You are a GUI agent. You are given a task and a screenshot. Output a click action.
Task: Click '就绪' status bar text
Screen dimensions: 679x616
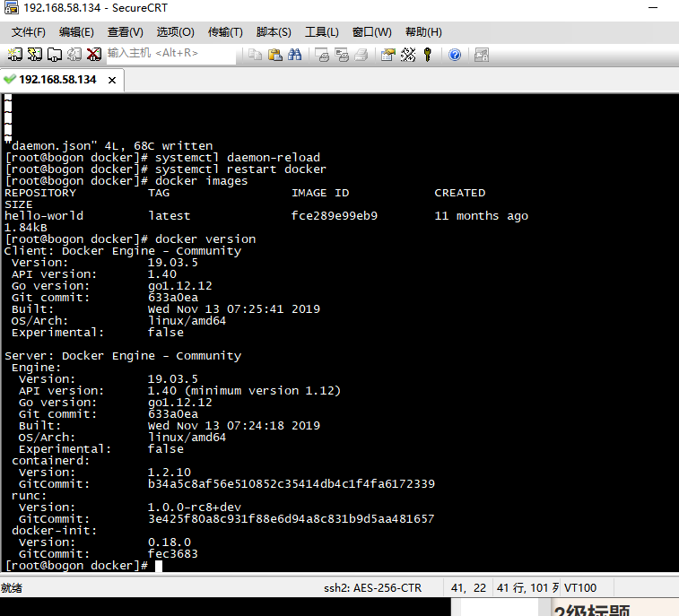12,587
